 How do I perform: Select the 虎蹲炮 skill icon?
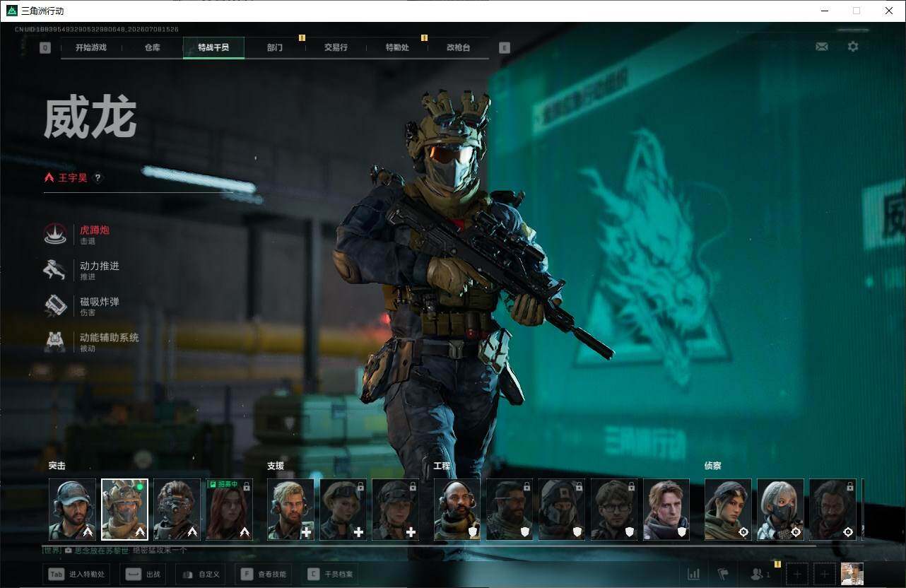(x=55, y=234)
